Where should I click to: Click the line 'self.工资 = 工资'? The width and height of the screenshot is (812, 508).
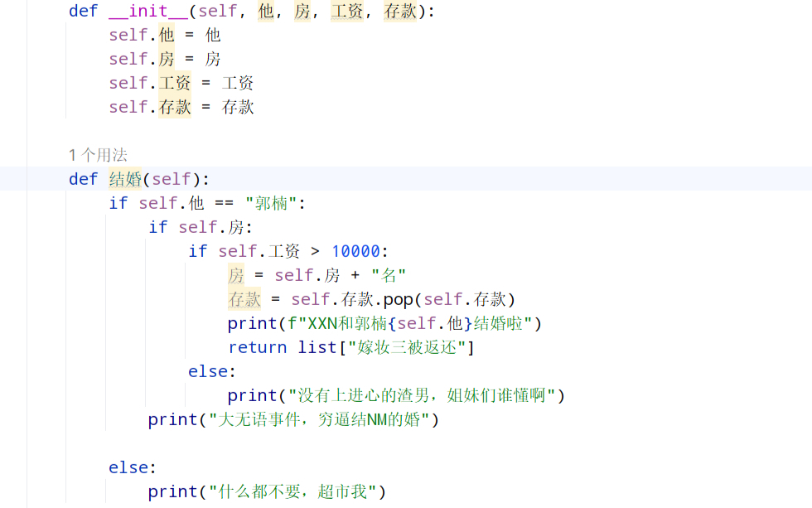point(181,83)
